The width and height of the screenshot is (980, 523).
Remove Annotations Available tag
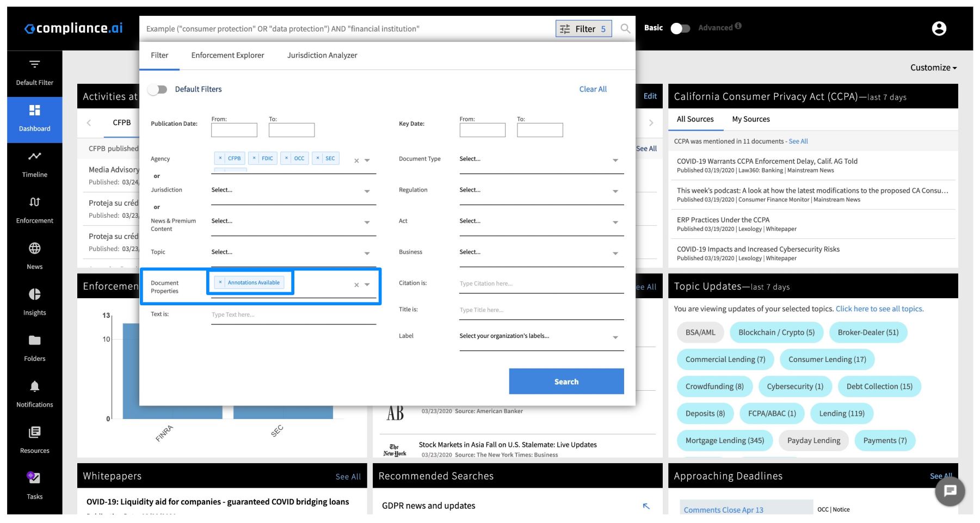click(220, 282)
